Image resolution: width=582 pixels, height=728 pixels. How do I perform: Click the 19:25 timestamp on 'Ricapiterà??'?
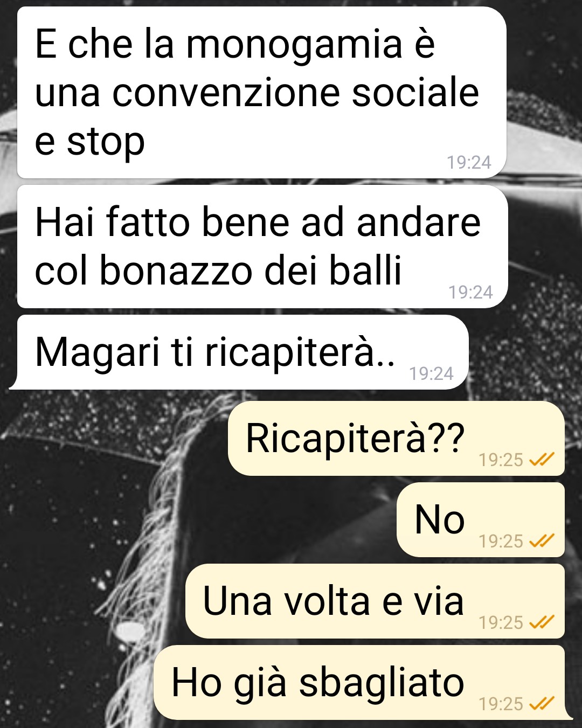pos(501,460)
